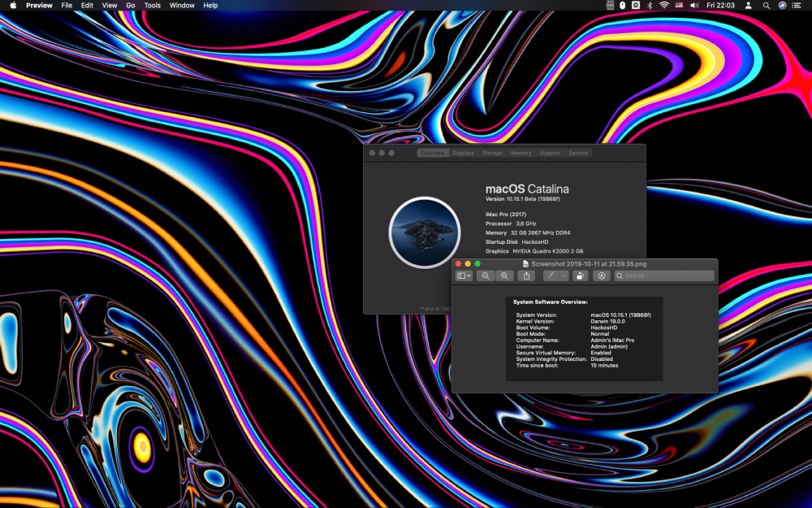Click Version 10.15.1 Beta (19B68f) text
The width and height of the screenshot is (812, 508).
pyautogui.click(x=522, y=199)
